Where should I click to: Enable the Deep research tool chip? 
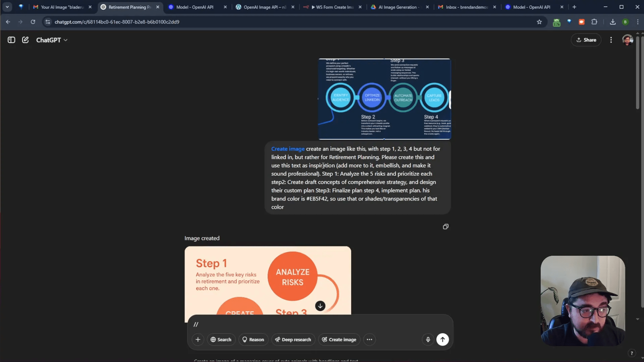pyautogui.click(x=293, y=340)
